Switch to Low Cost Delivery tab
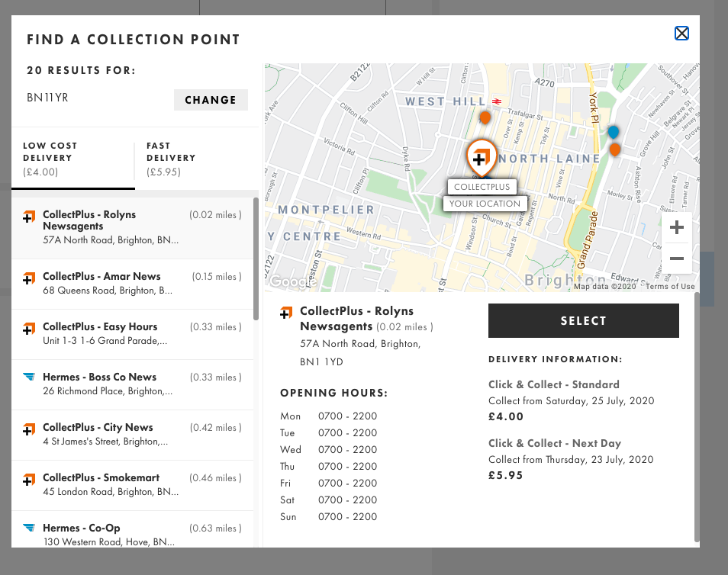The height and width of the screenshot is (575, 728). [x=73, y=159]
